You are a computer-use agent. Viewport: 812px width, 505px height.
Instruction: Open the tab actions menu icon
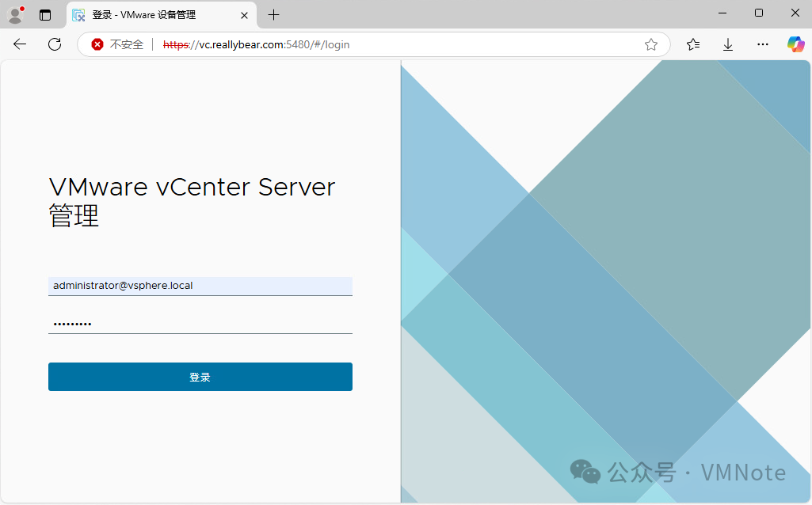click(x=45, y=15)
